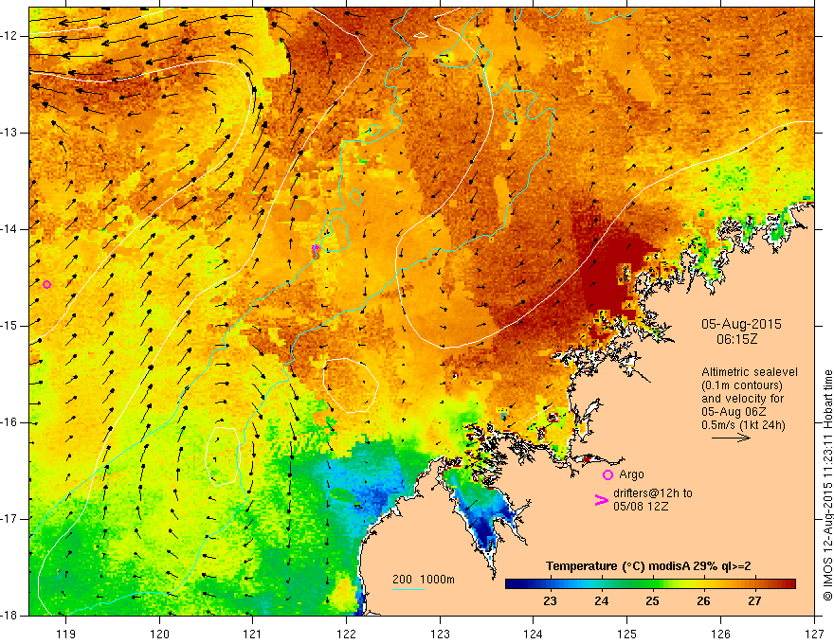Click the '05-Aug 06Z' text
This screenshot has height=644, width=834.
coord(734,412)
